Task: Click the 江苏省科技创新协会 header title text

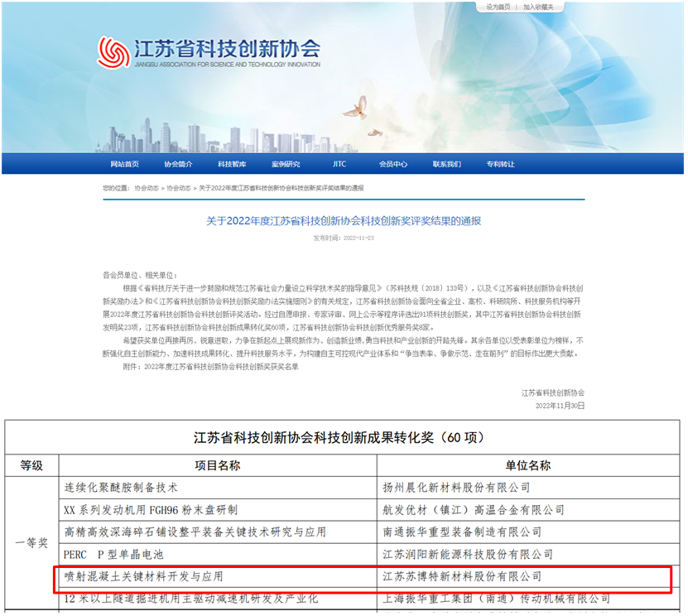Action: (227, 48)
